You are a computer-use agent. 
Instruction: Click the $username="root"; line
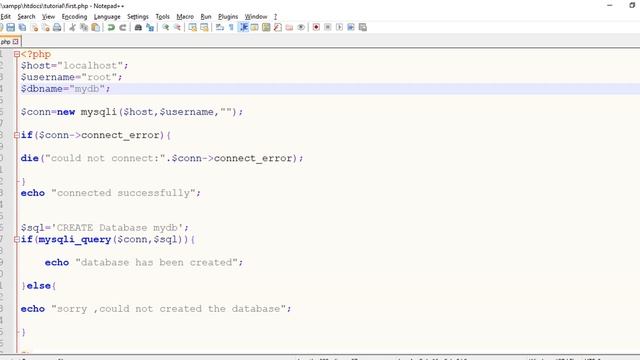tap(71, 77)
